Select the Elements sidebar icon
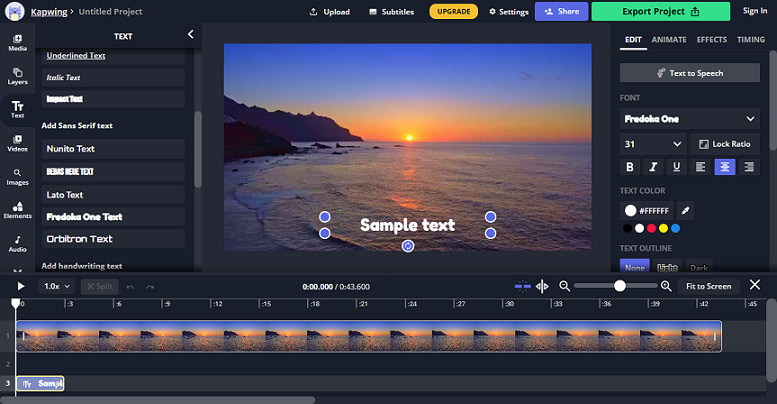This screenshot has height=404, width=777. [17, 210]
